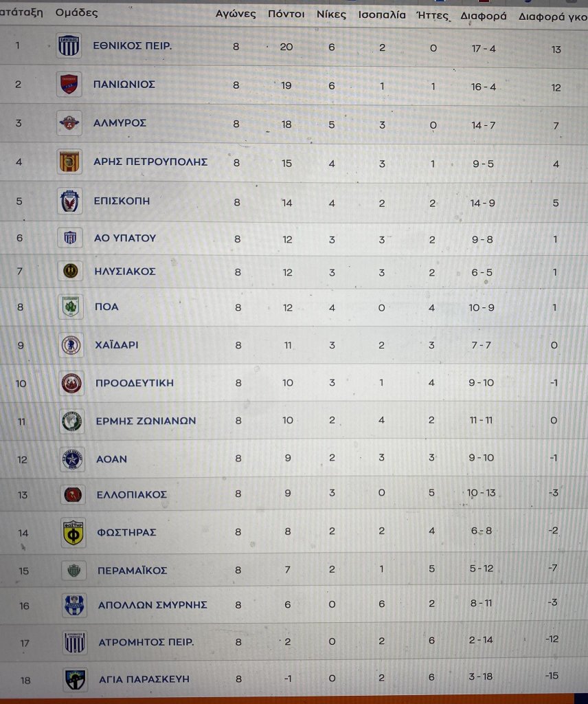Sort table by the Πόντοι column header
Viewport: 588px width, 704px height.
click(x=286, y=14)
